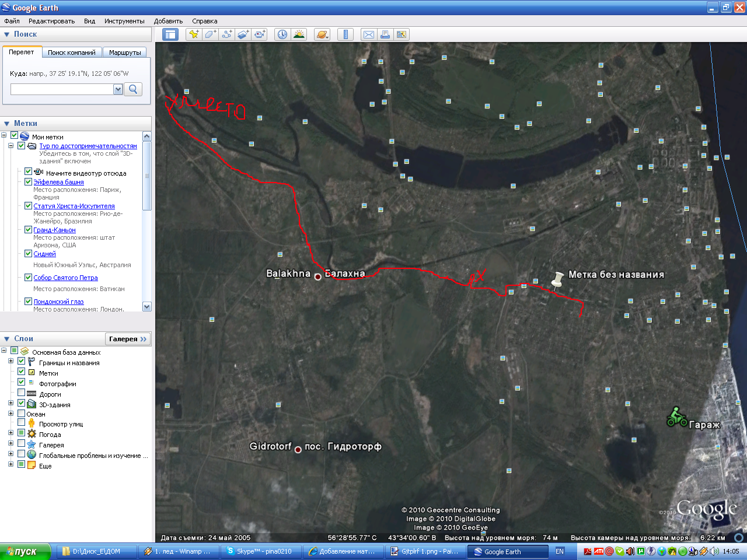Uncheck Эйфелева башня checkbox
Screen dimensions: 747x560
(x=28, y=181)
